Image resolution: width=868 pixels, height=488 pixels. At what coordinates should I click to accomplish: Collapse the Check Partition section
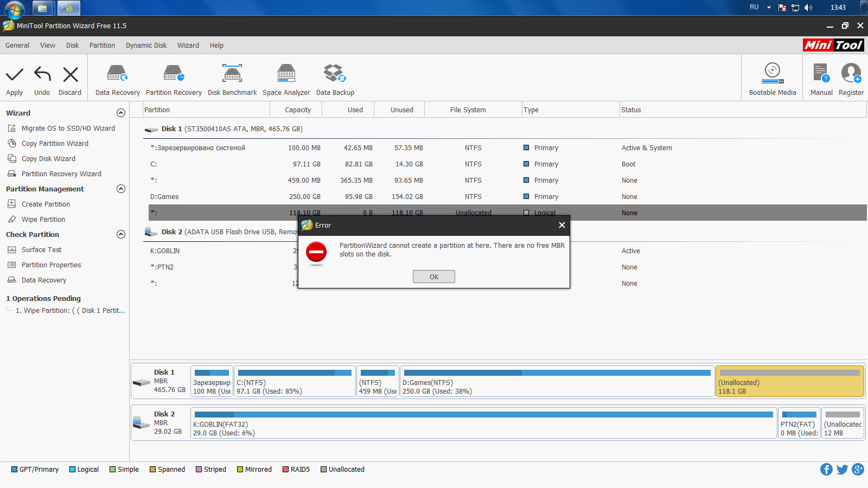(121, 234)
